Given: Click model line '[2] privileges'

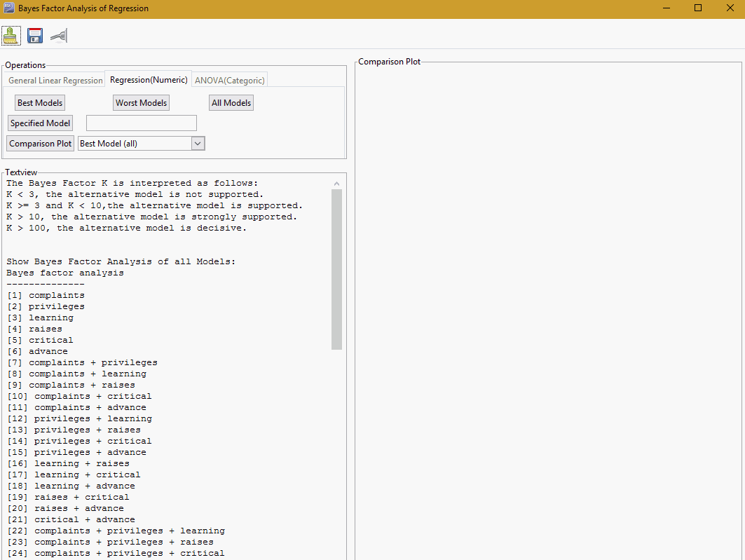Looking at the screenshot, I should tap(46, 307).
